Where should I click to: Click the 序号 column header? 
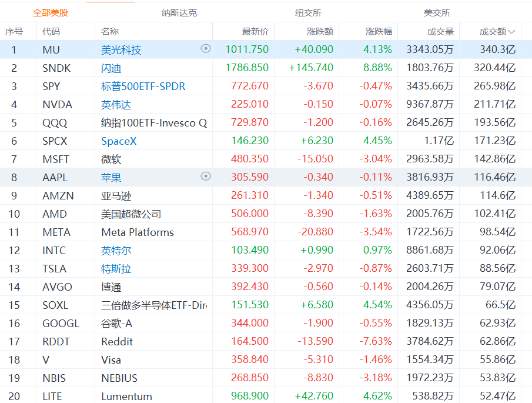pos(14,32)
